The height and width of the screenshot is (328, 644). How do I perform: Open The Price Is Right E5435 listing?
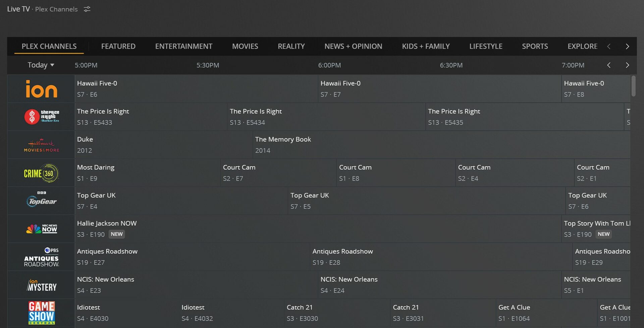point(525,117)
